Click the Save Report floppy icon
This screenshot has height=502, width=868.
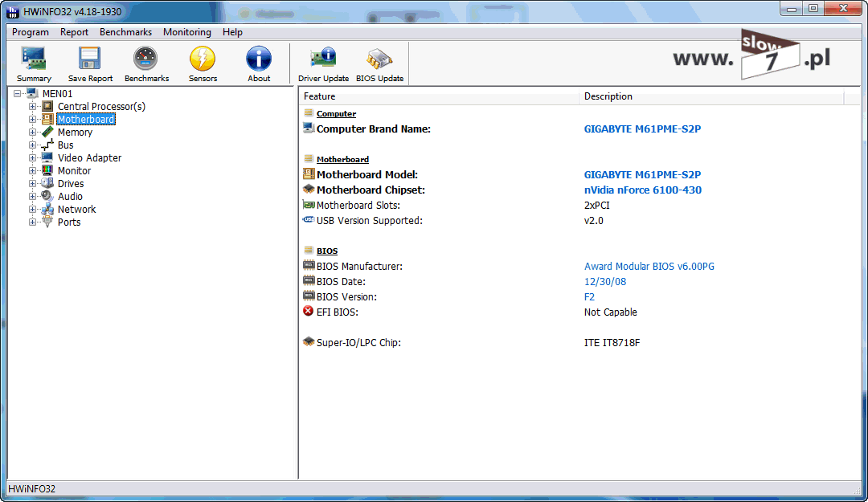[x=90, y=59]
